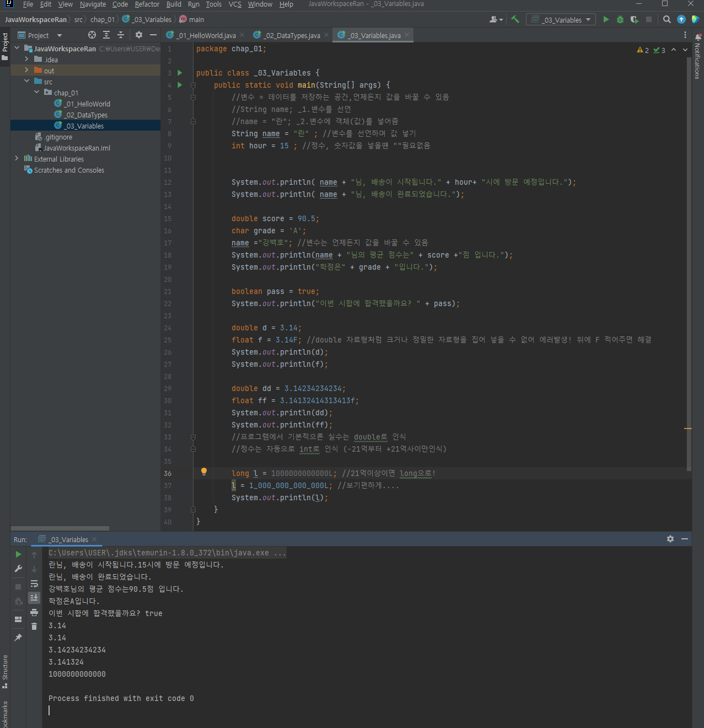Viewport: 704px width, 728px height.
Task: Click the chap_01 breadcrumb
Action: pyautogui.click(x=103, y=19)
